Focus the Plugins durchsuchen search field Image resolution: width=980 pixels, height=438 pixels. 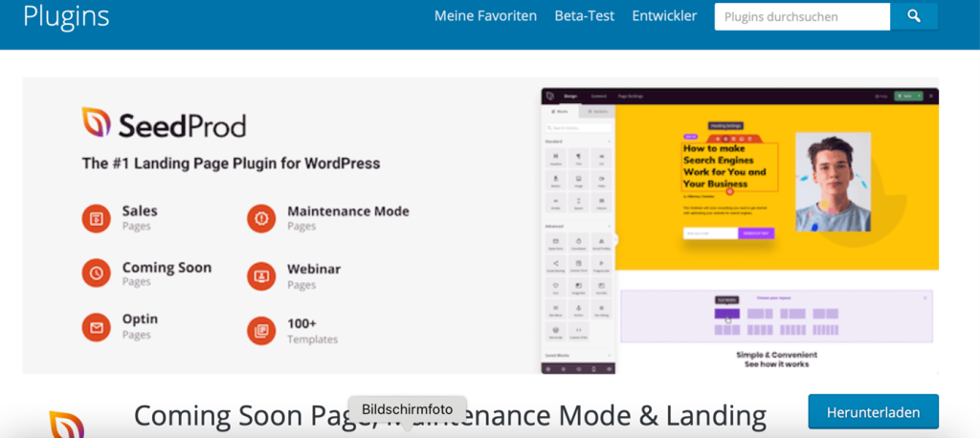802,17
